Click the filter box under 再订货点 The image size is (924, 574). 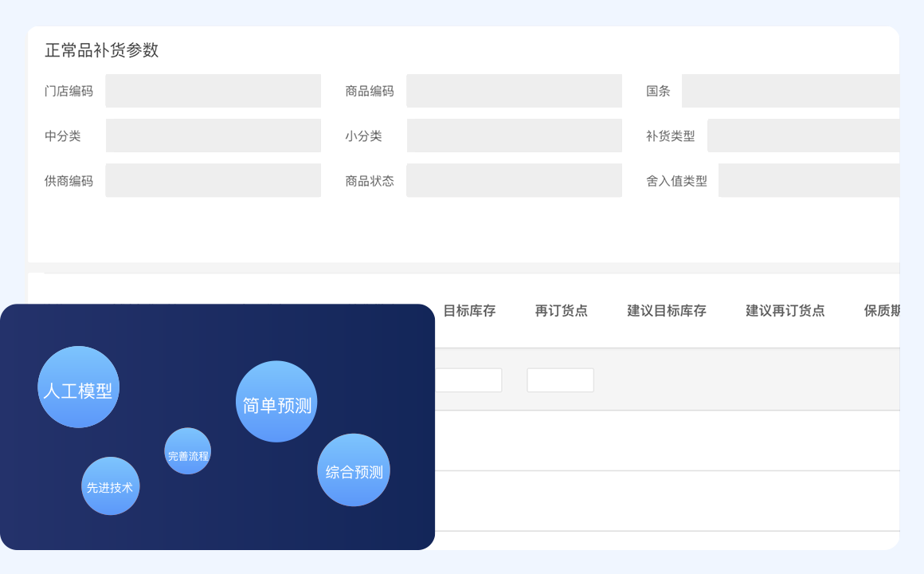560,380
